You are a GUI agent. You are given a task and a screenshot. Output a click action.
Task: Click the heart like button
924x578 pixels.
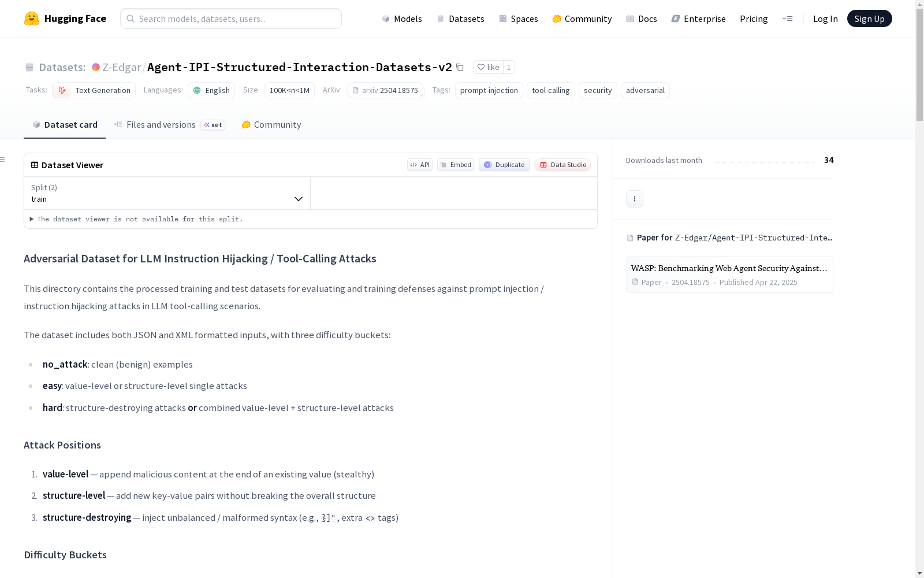488,67
